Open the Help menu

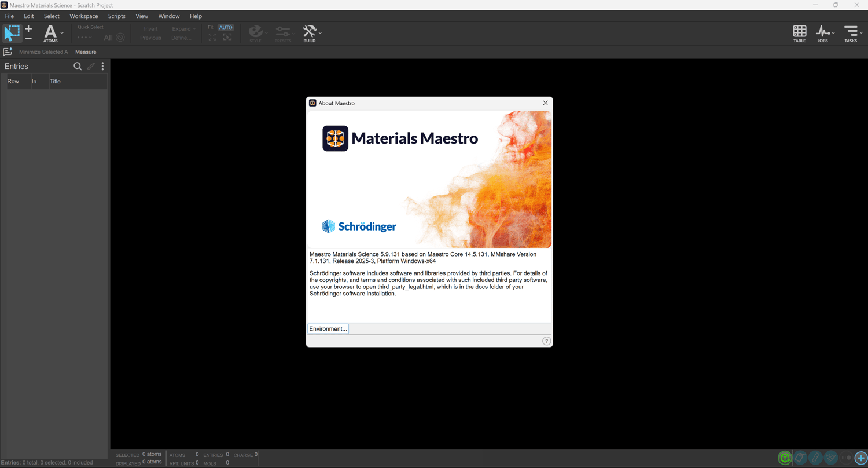(x=196, y=16)
